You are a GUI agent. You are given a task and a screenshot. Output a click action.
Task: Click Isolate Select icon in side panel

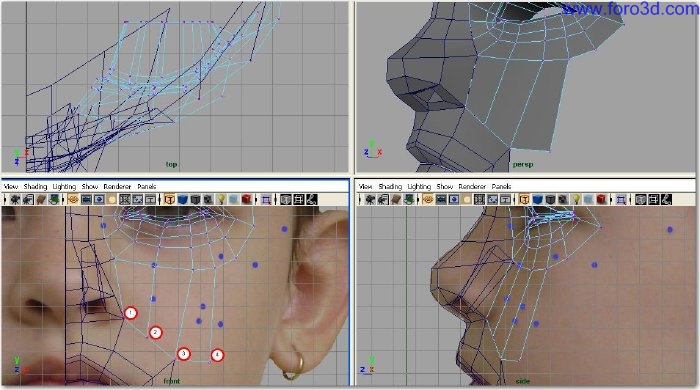point(621,199)
